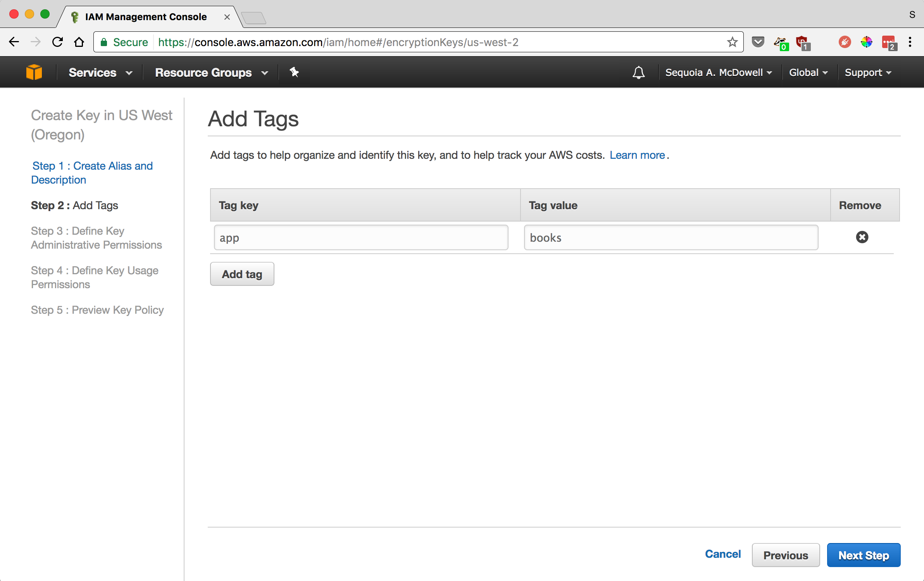Open the uBlock shield extension icon
This screenshot has width=924, height=581.
click(x=803, y=43)
